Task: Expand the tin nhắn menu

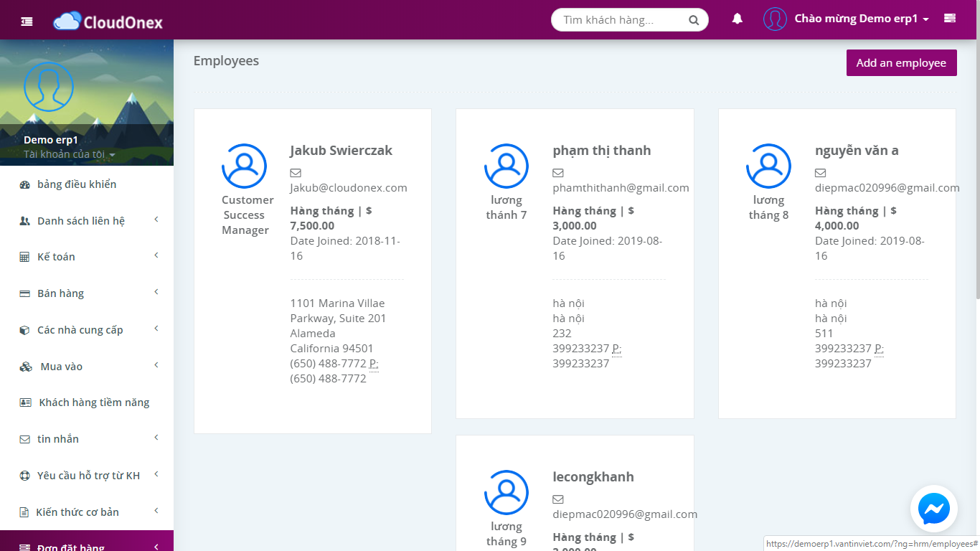Action: pos(87,439)
